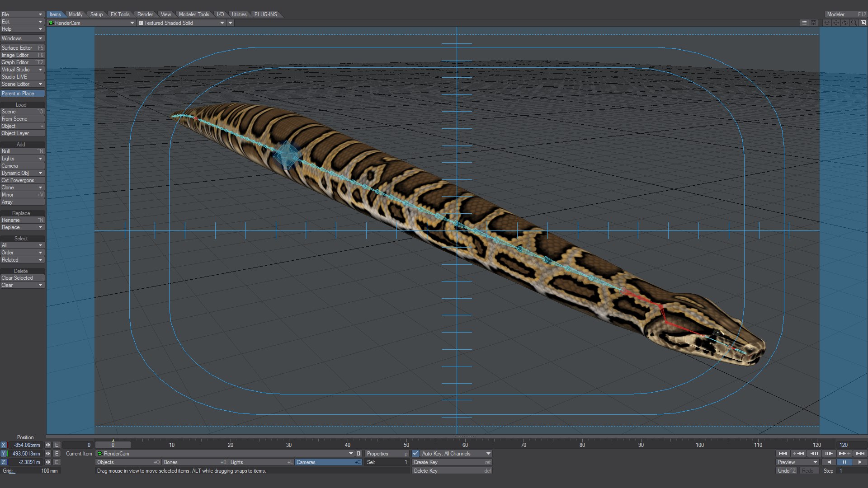868x488 pixels.
Task: Toggle Z channel lock button
Action: (4, 462)
